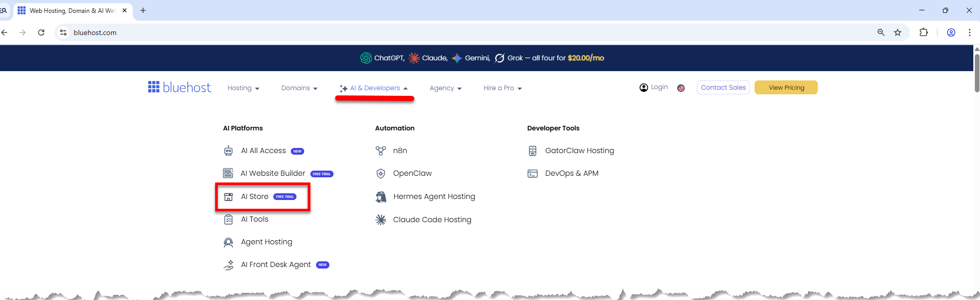Expand the Hosting dropdown menu
The image size is (980, 300).
tap(243, 88)
